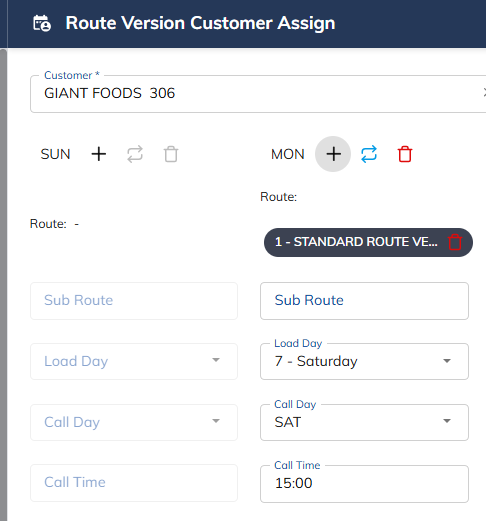Click the add plus icon beside SUN
The width and height of the screenshot is (486, 521).
coord(99,154)
